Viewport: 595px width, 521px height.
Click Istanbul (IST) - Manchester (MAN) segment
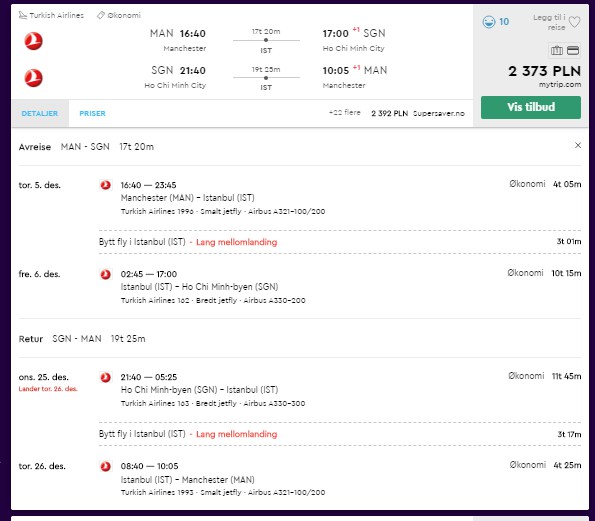click(x=187, y=480)
